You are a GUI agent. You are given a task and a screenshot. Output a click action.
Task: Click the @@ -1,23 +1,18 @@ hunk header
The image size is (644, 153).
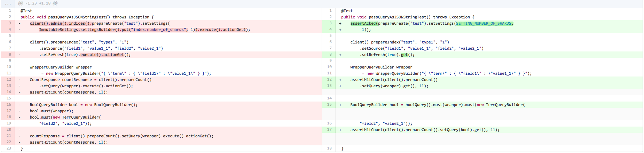(38, 3)
